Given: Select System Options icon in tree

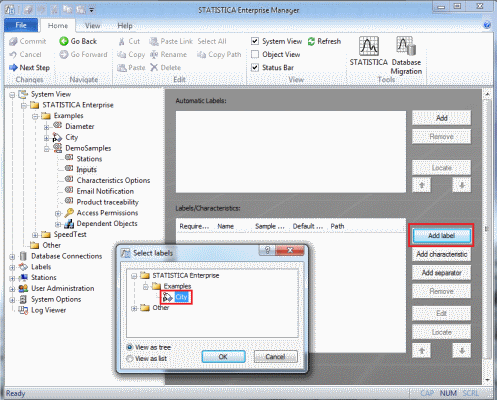Looking at the screenshot, I should click(23, 299).
